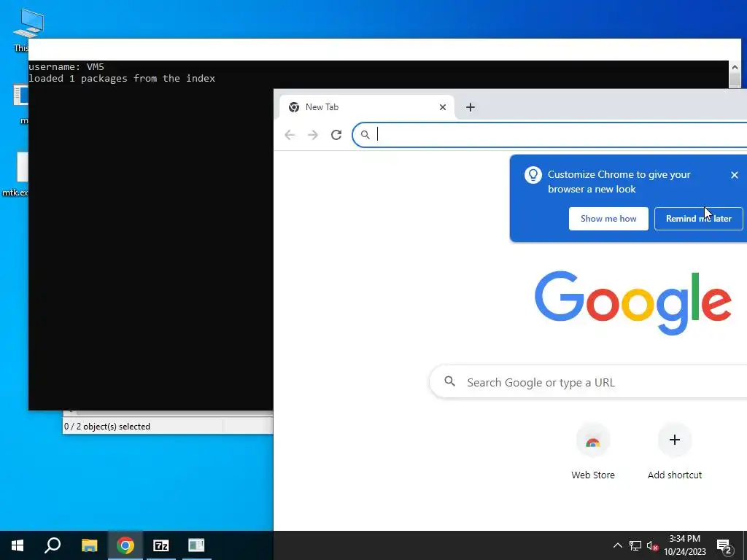The width and height of the screenshot is (747, 560).
Task: Show hidden system tray icons
Action: click(x=617, y=545)
